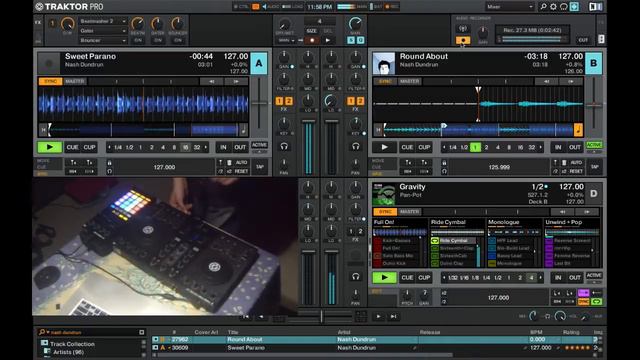This screenshot has height=360, width=640.
Task: Start playback on Deck A
Action: pyautogui.click(x=49, y=147)
